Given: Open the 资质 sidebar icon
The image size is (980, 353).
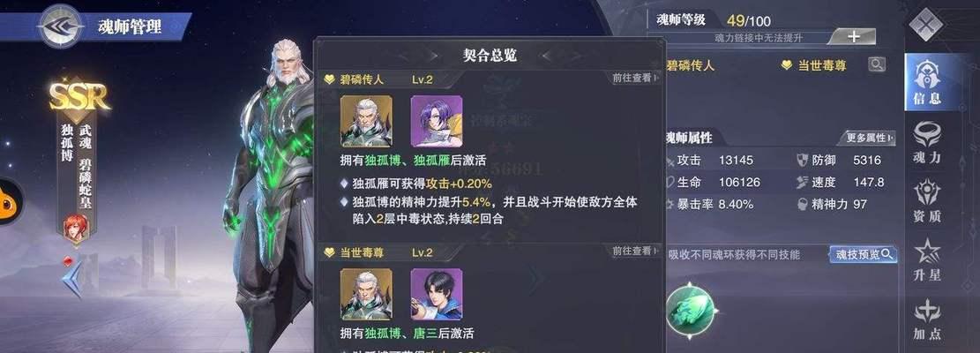Looking at the screenshot, I should (x=927, y=201).
